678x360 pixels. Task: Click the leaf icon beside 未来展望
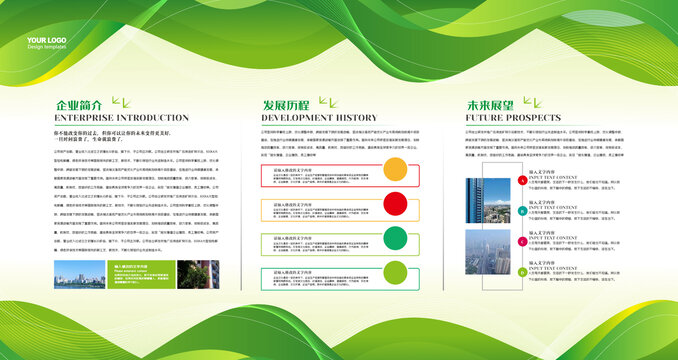coord(533,102)
